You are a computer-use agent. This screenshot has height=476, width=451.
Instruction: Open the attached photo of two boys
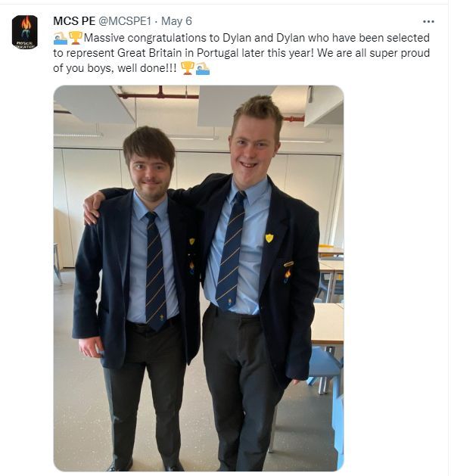(x=198, y=278)
